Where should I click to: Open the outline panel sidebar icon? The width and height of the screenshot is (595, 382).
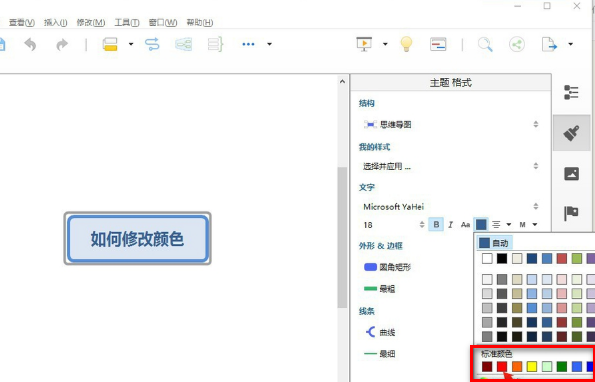[571, 92]
